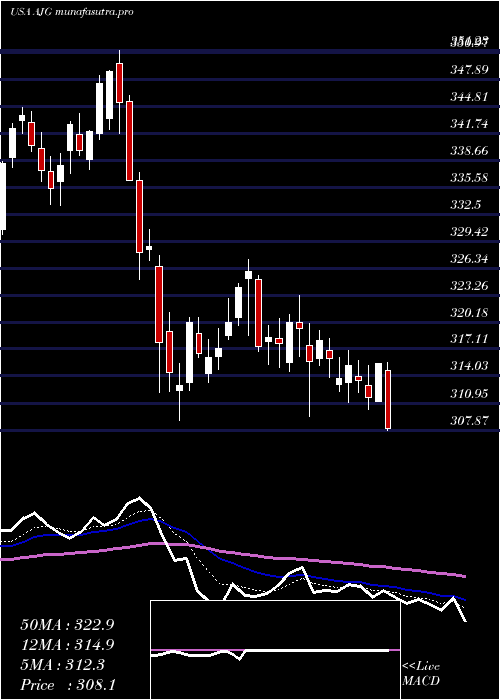500x700 pixels.
Task: Click the MACD inset chart panel
Action: tap(275, 650)
